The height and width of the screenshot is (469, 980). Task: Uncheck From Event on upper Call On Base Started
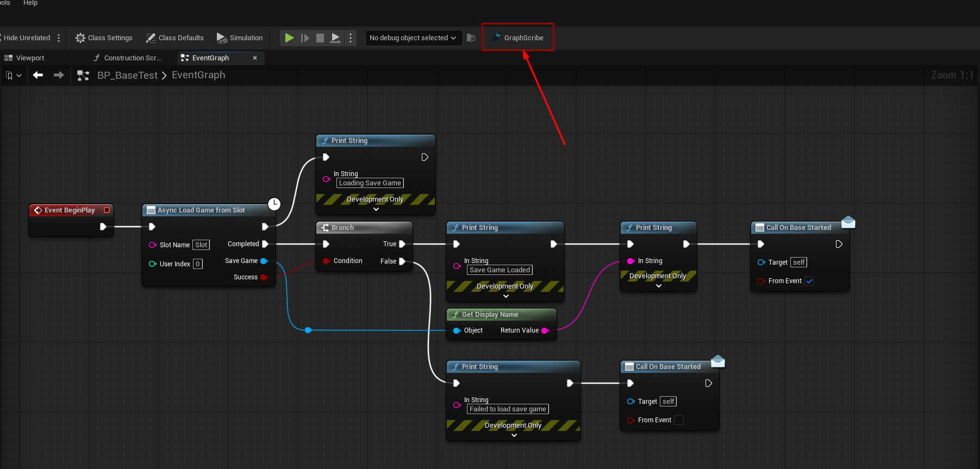[x=809, y=281]
